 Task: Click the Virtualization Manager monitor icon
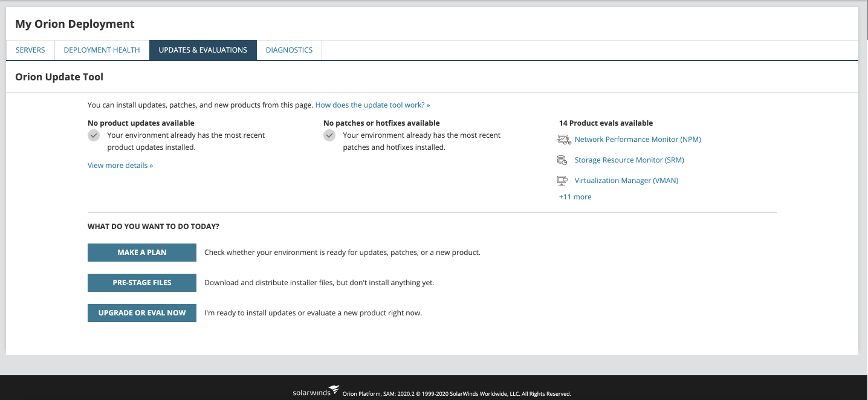tap(563, 181)
